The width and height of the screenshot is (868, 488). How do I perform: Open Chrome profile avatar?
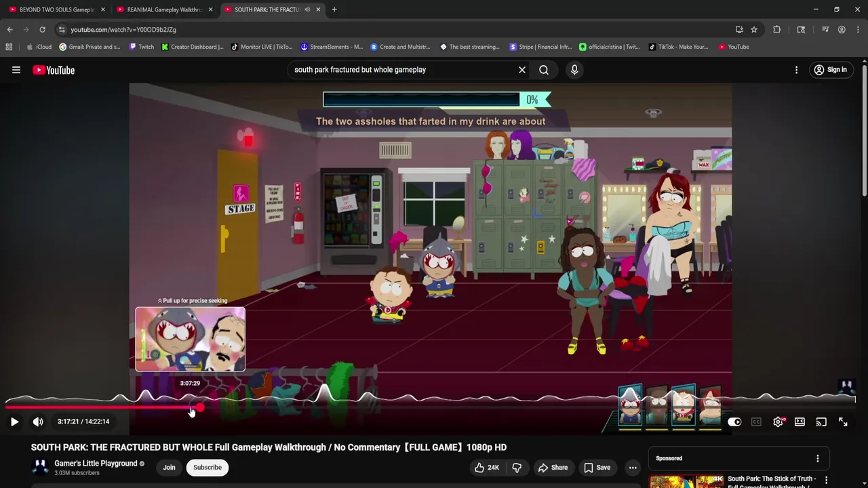(842, 30)
